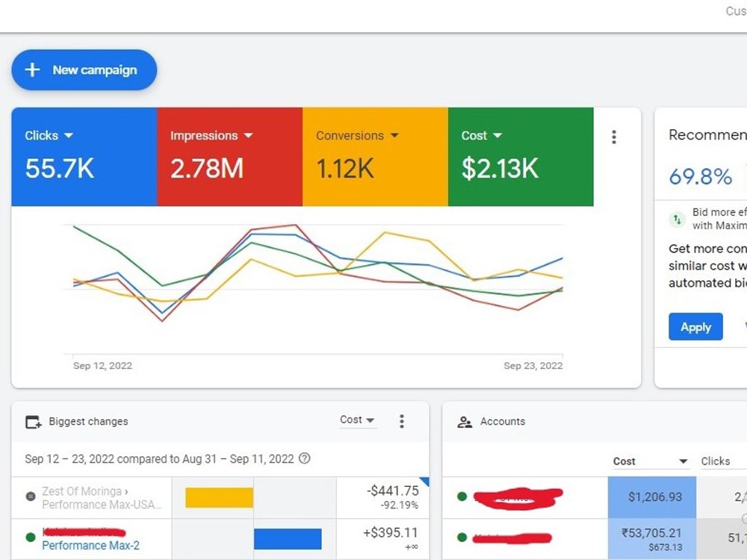Click the plus icon in New campaign
This screenshot has width=747, height=560.
(x=32, y=70)
